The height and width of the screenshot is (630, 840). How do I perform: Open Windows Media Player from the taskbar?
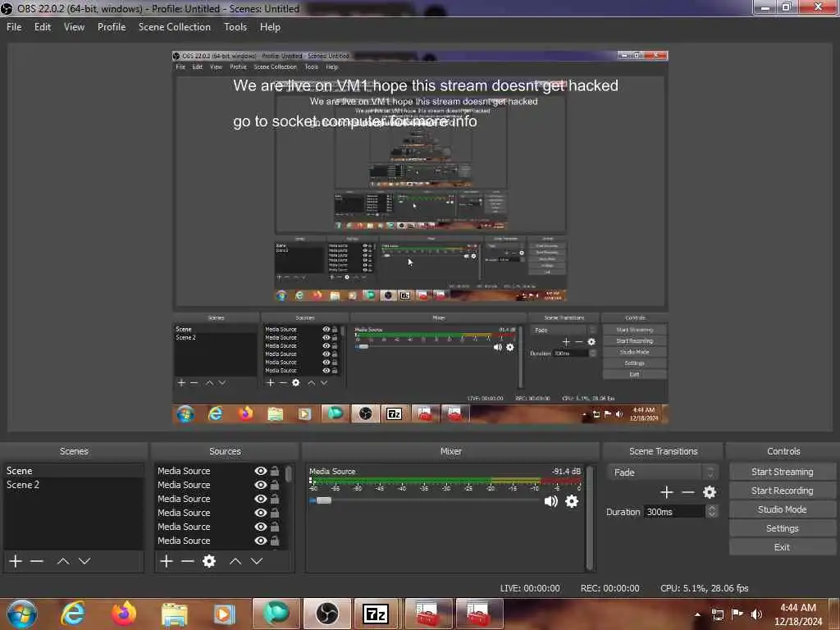point(224,614)
